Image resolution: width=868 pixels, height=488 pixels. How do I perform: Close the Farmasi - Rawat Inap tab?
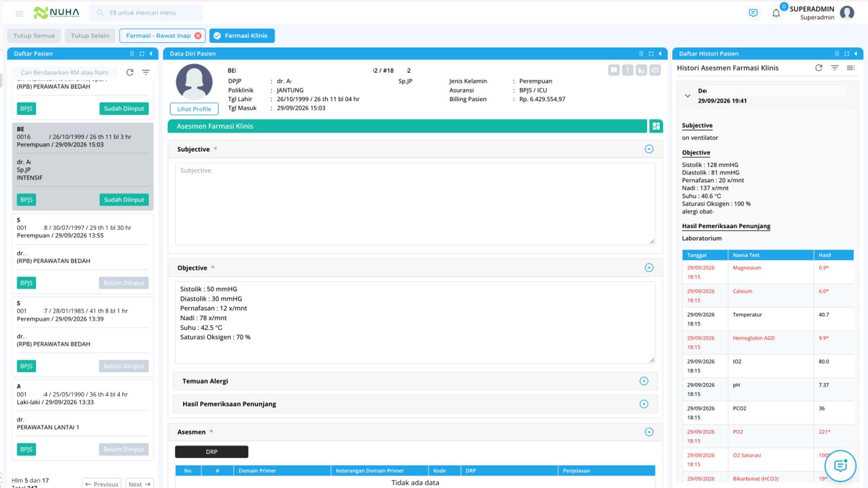[x=198, y=36]
